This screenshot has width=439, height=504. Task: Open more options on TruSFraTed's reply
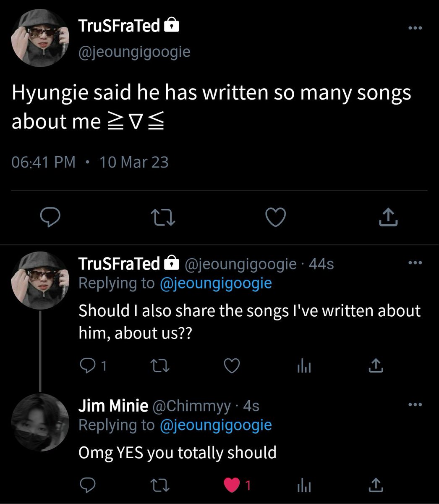pyautogui.click(x=415, y=263)
